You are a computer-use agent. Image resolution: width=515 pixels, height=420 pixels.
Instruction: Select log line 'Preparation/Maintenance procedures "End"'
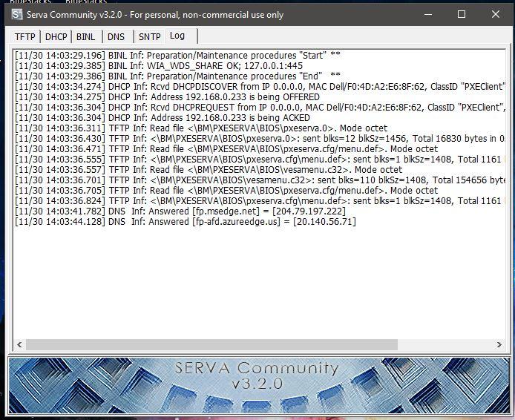tap(177, 76)
